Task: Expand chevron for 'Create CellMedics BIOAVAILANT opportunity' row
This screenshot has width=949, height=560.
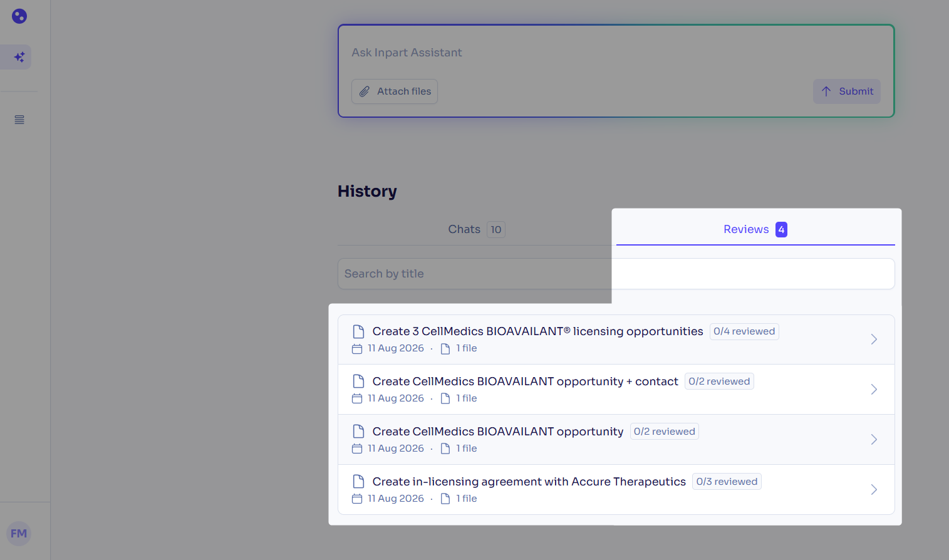Action: coord(874,440)
